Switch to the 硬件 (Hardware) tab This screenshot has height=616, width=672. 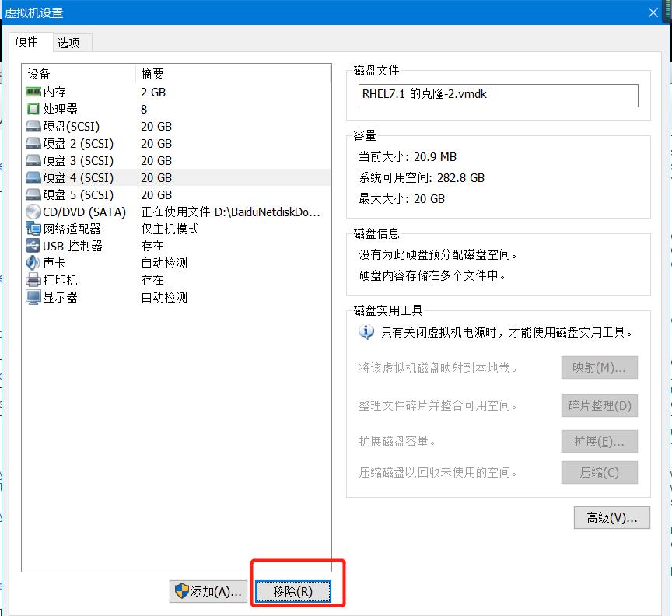coord(27,42)
